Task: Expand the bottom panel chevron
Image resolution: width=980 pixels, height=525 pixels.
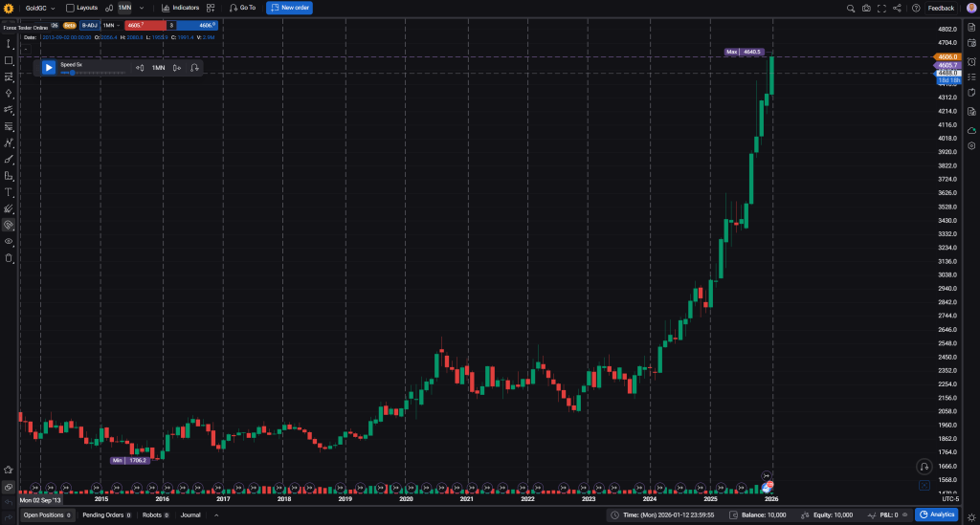Action: click(x=216, y=515)
